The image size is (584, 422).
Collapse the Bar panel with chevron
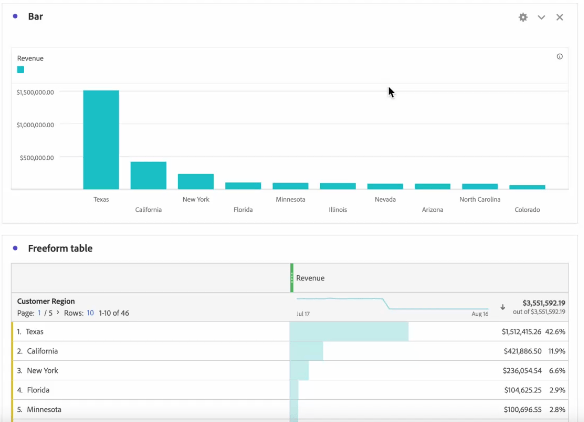click(x=541, y=17)
